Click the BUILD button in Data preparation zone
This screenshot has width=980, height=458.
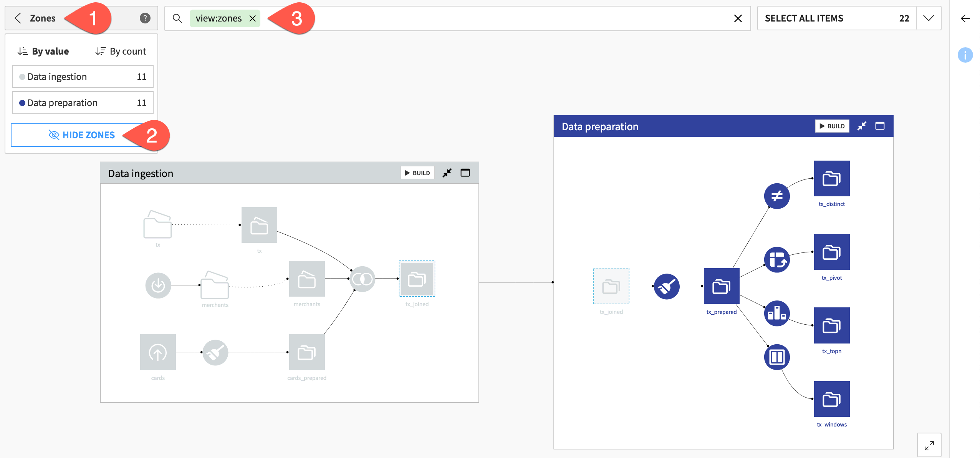[x=834, y=126]
